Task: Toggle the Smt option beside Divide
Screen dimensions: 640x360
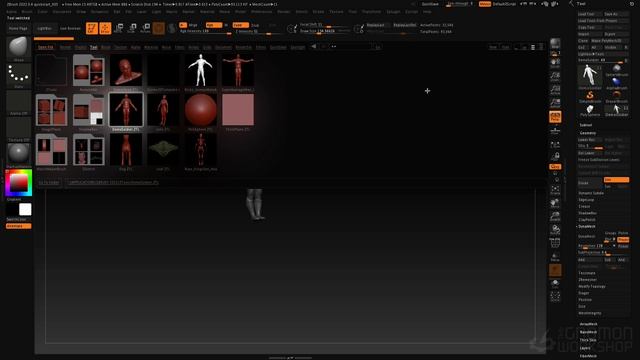Action: tap(616, 180)
